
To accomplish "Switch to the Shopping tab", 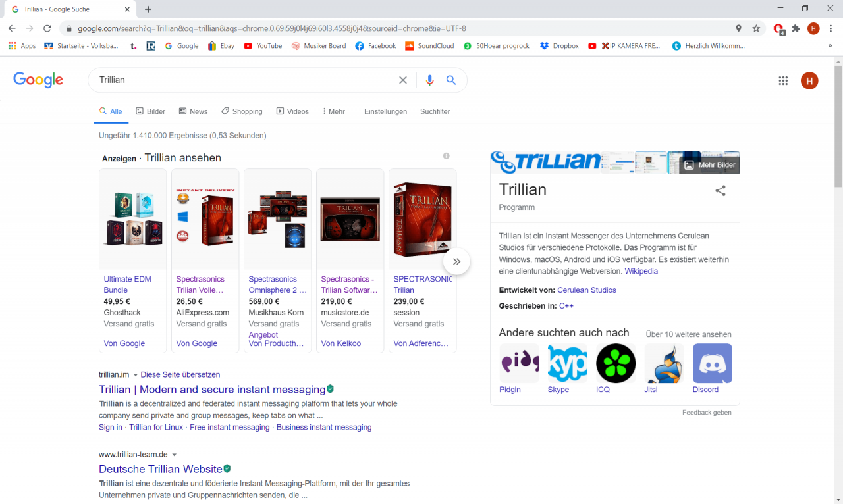I will tap(242, 111).
